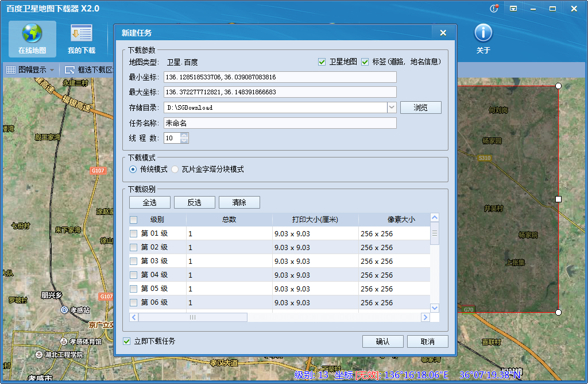This screenshot has height=384, width=588.
Task: Click the 孝感站 railway station marker icon
Action: pyautogui.click(x=64, y=309)
